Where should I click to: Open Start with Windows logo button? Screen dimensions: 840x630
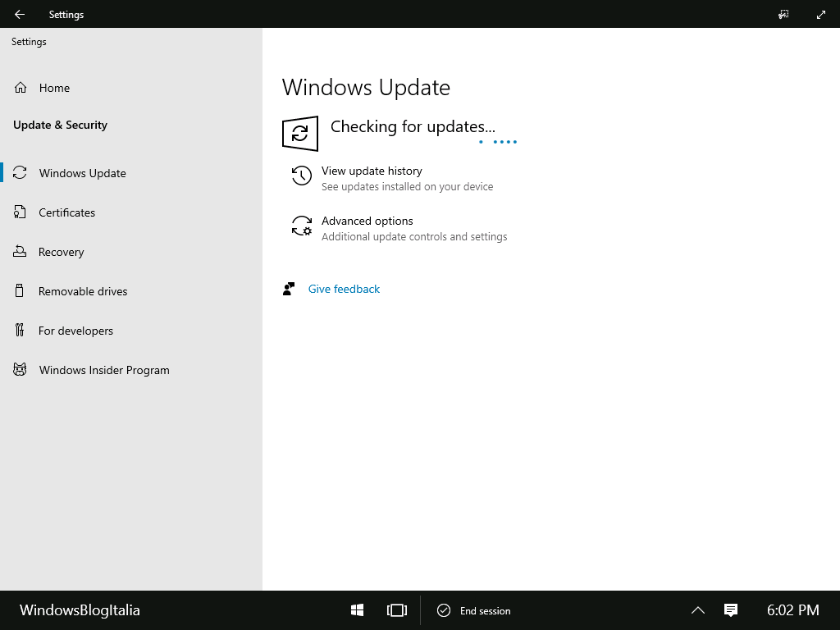[x=358, y=610]
